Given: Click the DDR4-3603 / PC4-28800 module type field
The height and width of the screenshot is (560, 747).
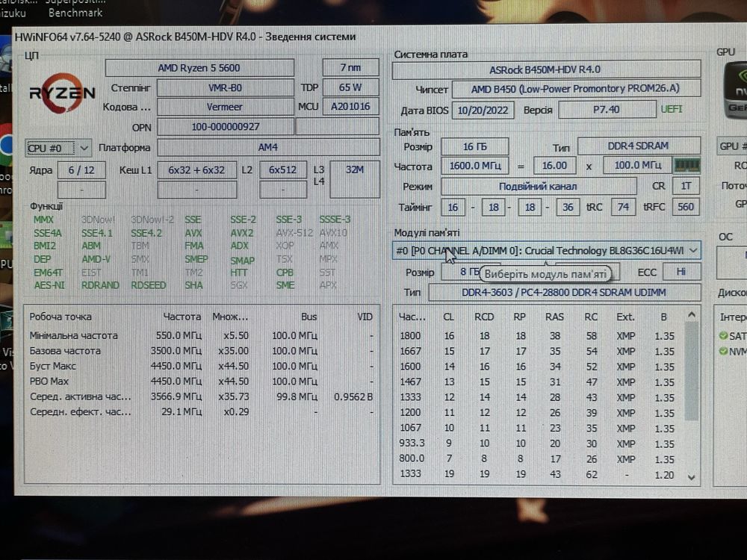Looking at the screenshot, I should [x=564, y=293].
